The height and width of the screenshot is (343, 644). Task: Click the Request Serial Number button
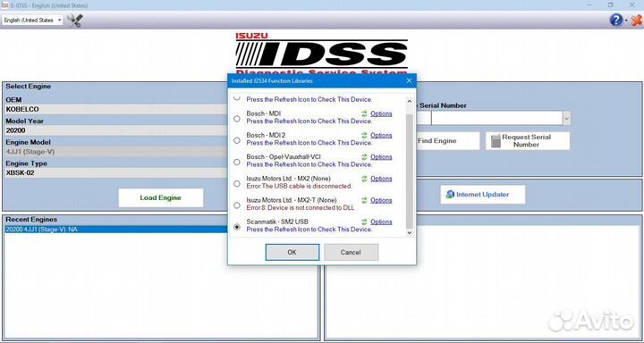(528, 141)
